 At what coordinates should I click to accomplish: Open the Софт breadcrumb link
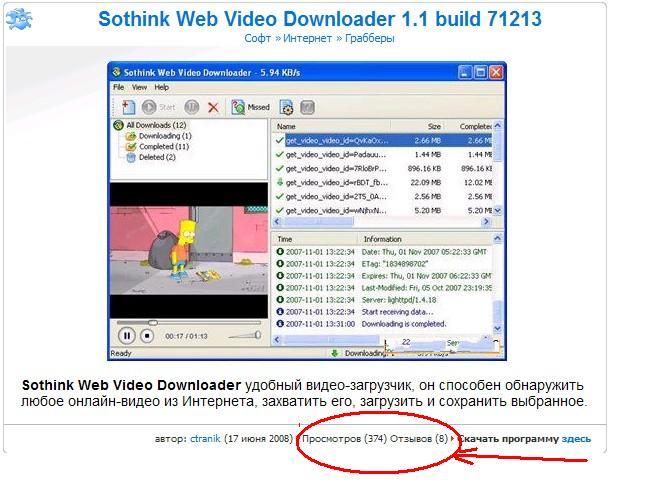pyautogui.click(x=257, y=39)
